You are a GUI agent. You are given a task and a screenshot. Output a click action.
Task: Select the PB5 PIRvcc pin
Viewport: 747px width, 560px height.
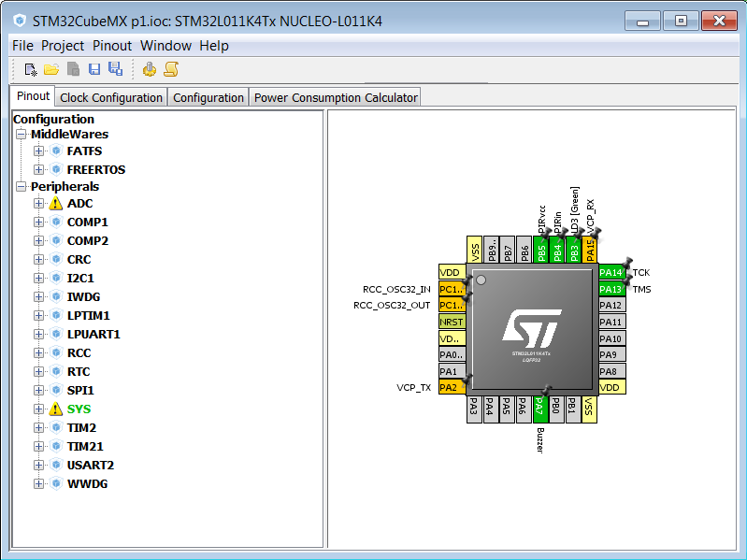click(x=540, y=249)
